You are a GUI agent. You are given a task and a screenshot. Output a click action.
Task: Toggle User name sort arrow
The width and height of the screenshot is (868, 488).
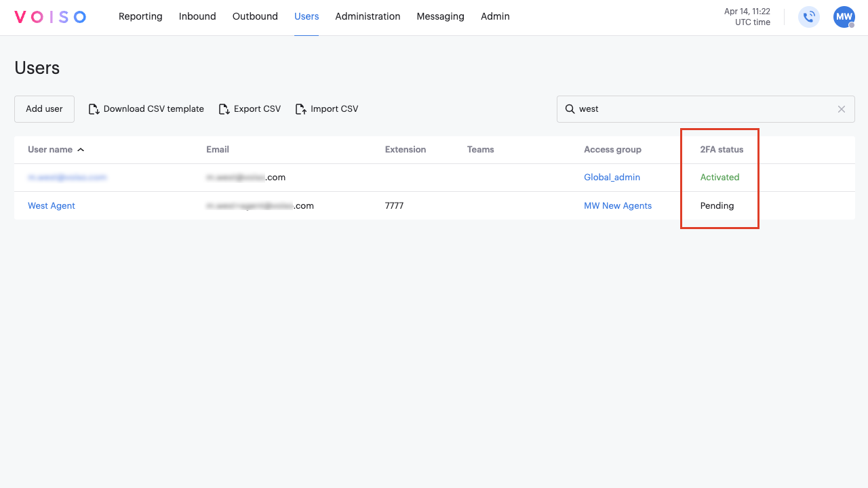click(81, 150)
